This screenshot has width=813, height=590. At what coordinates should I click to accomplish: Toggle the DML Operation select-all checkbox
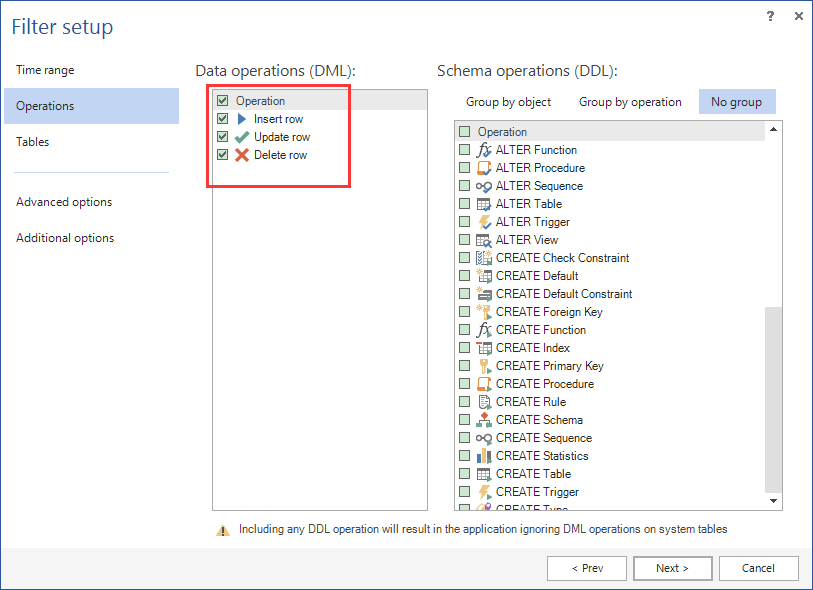[223, 101]
